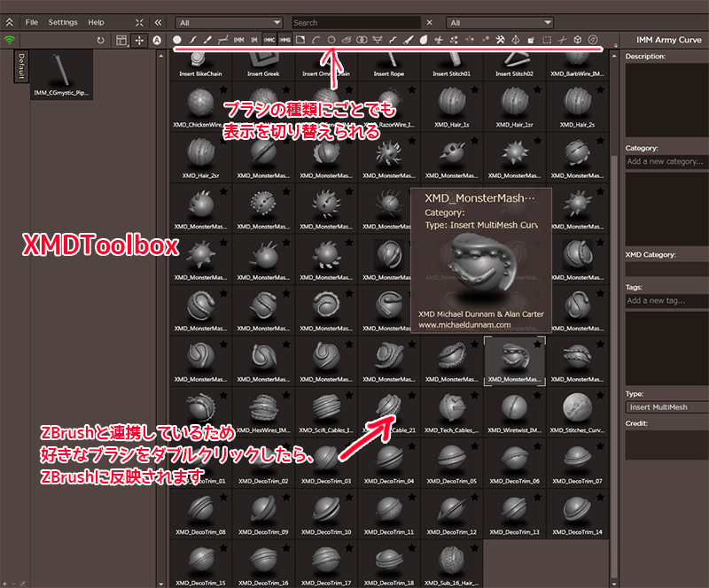Expand the Type dropdown showing Insert MultiMesh
The height and width of the screenshot is (588, 709).
(x=666, y=406)
